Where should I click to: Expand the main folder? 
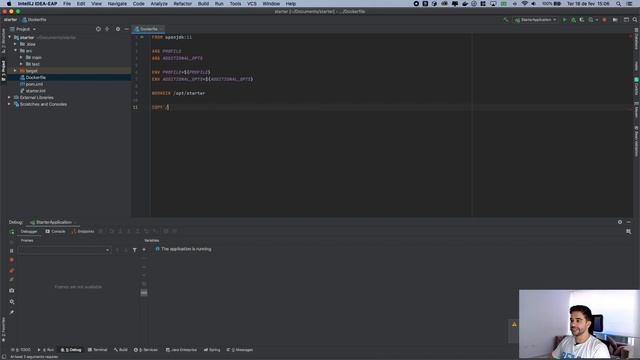pyautogui.click(x=21, y=58)
